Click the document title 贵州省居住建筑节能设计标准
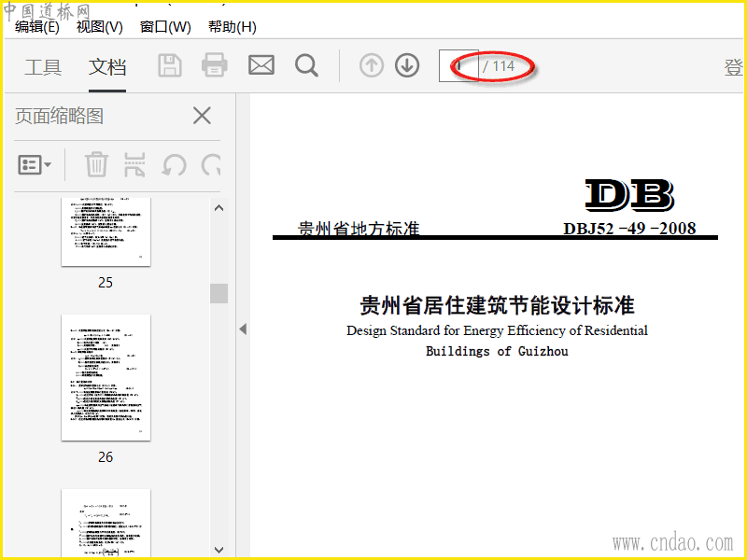 point(497,305)
